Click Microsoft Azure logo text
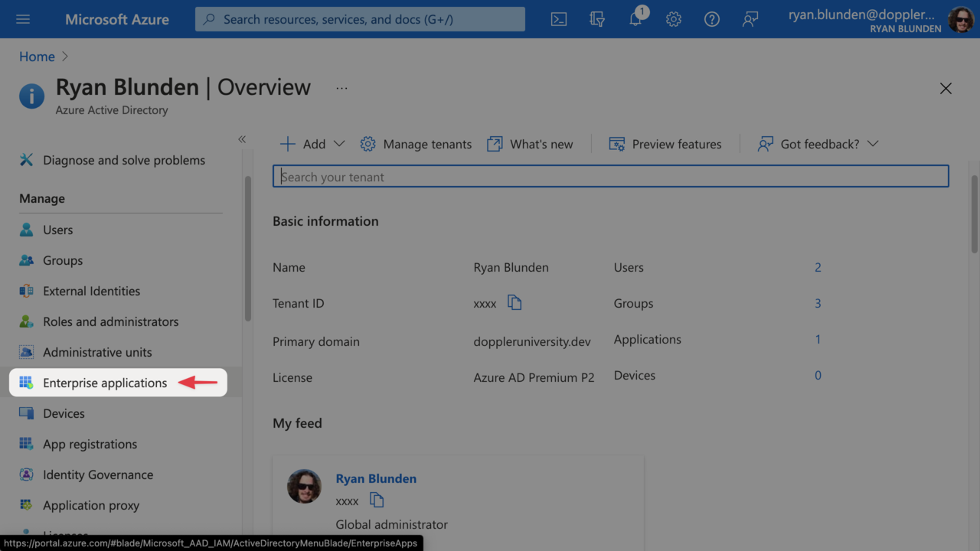This screenshot has height=551, width=980. 117,19
